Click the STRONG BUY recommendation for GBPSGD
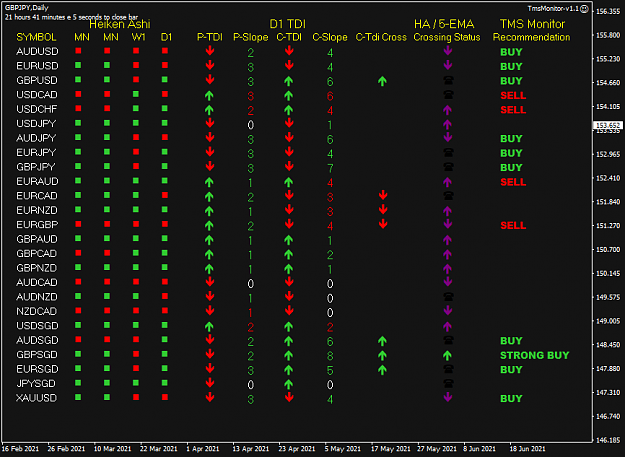The height and width of the screenshot is (457, 625). (x=535, y=355)
